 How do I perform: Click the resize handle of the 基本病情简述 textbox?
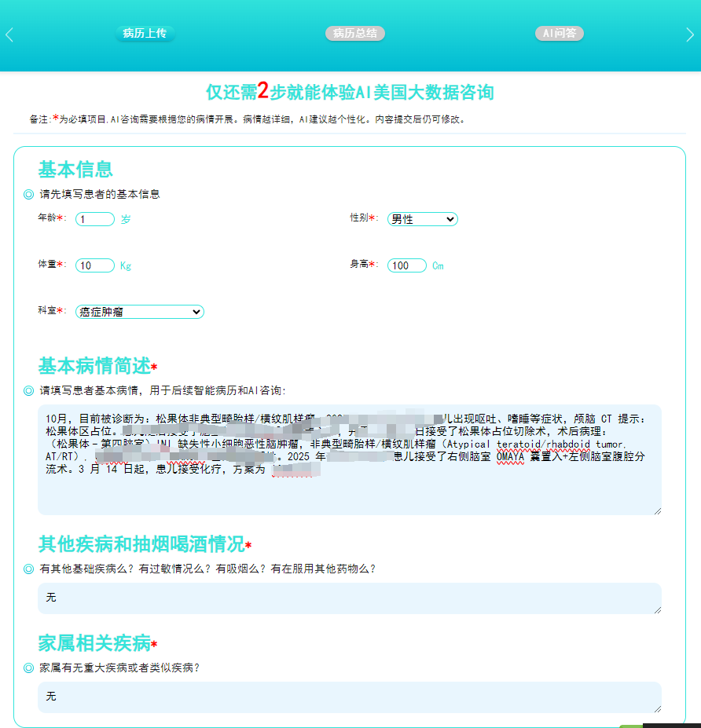pos(657,510)
